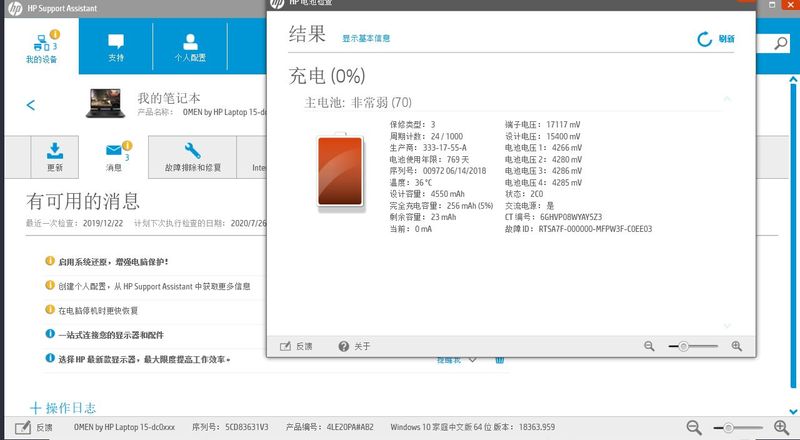The width and height of the screenshot is (800, 440).
Task: Collapse the 主电池 section chevron
Action: click(727, 100)
